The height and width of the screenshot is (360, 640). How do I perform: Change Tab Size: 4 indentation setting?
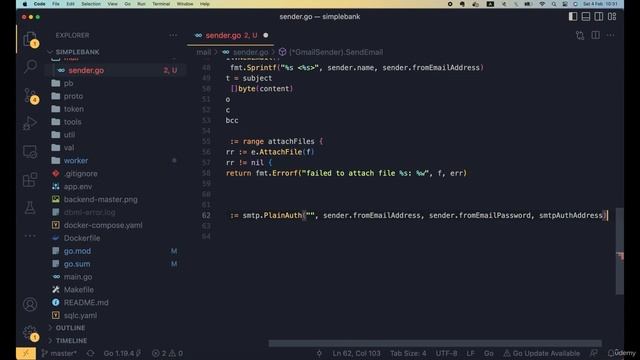coord(408,353)
